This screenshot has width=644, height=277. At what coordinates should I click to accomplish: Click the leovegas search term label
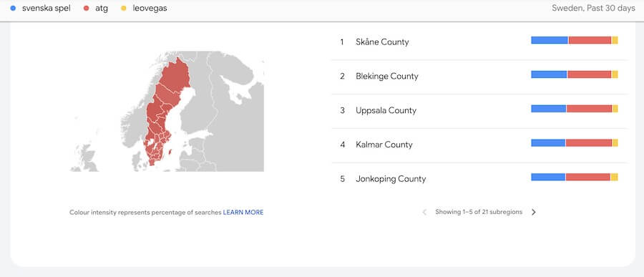pyautogui.click(x=150, y=8)
